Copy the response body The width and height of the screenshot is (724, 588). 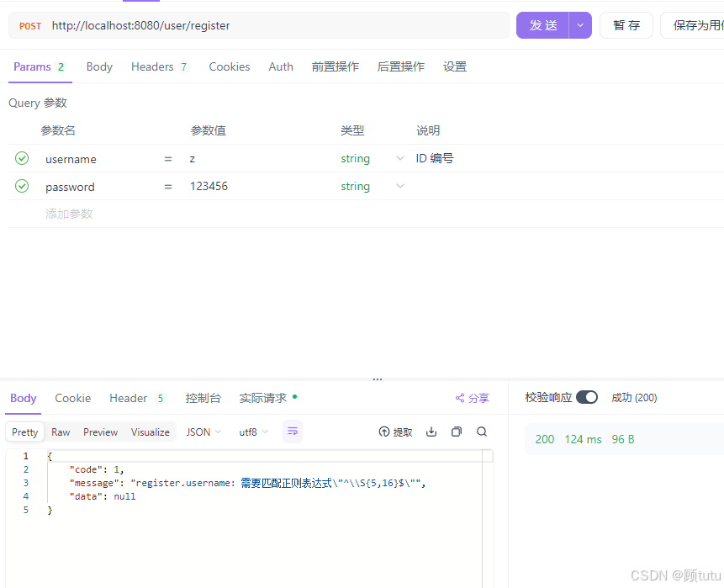(x=456, y=432)
